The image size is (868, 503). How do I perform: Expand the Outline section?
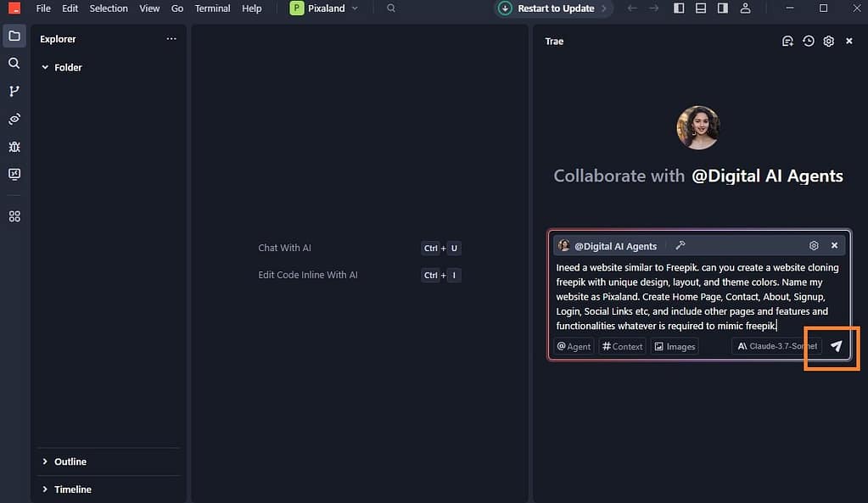pyautogui.click(x=64, y=461)
